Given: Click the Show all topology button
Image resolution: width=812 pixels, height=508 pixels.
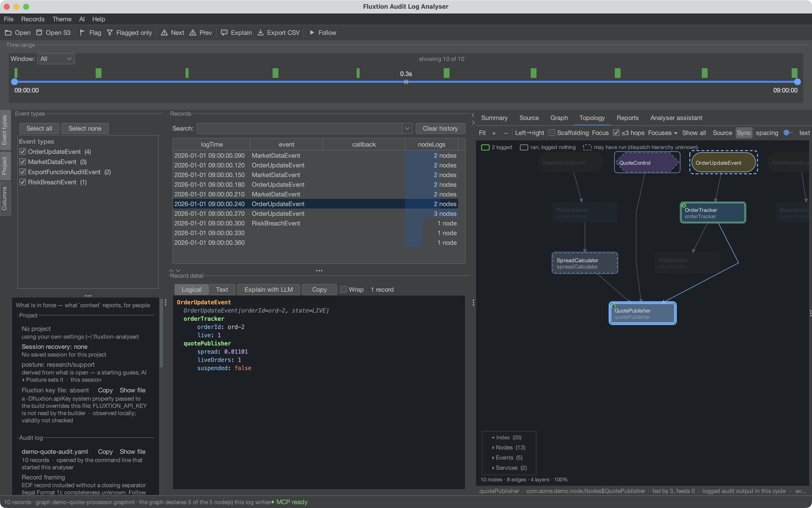Looking at the screenshot, I should [x=694, y=133].
